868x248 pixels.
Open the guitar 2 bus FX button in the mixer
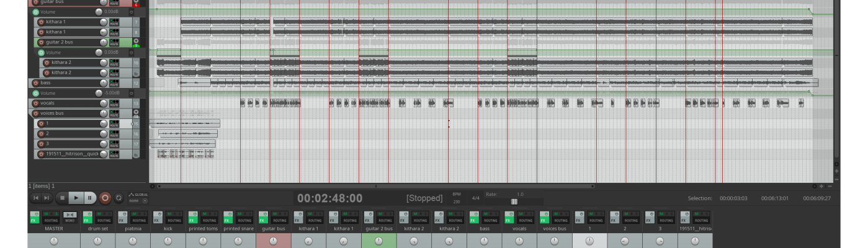point(369,220)
